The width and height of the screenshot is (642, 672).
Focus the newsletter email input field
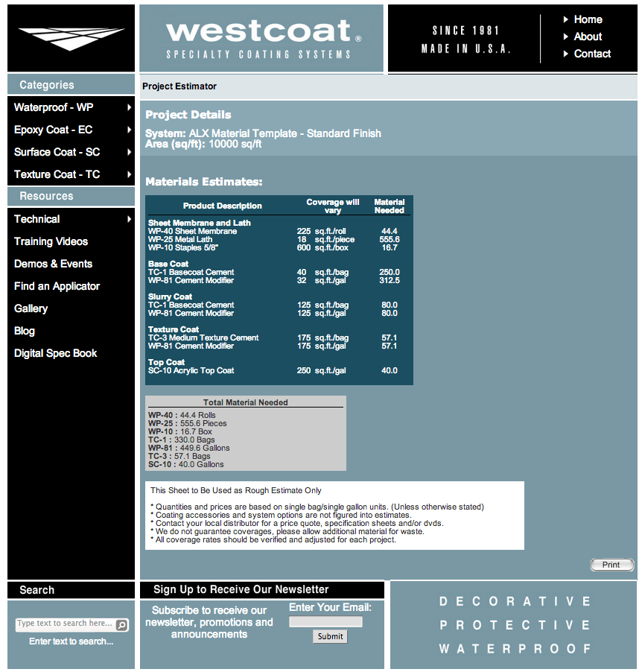325,621
